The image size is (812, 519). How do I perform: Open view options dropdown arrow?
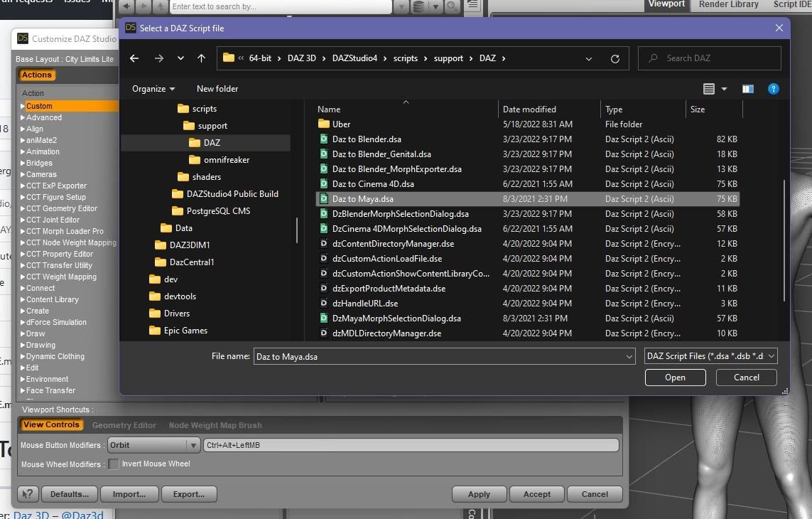click(x=725, y=89)
